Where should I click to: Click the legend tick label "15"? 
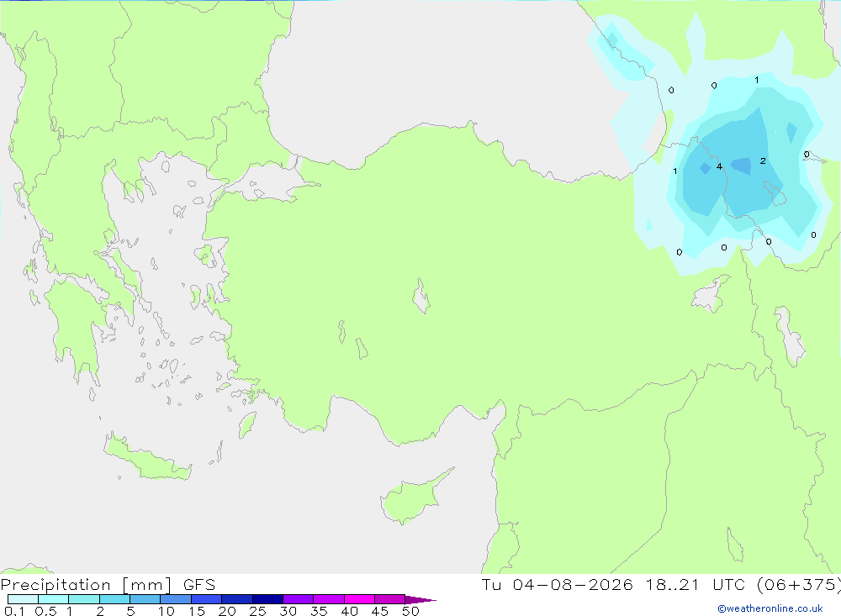197,611
